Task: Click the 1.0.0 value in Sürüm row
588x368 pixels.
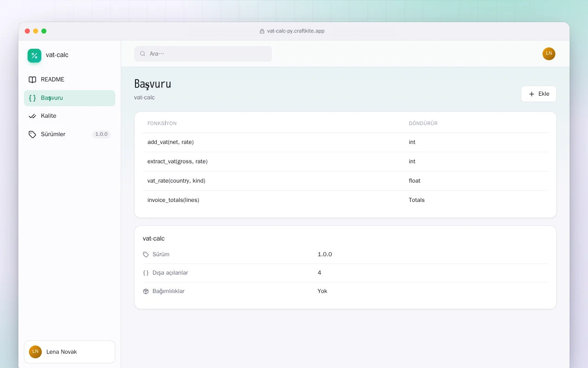Action: 325,254
